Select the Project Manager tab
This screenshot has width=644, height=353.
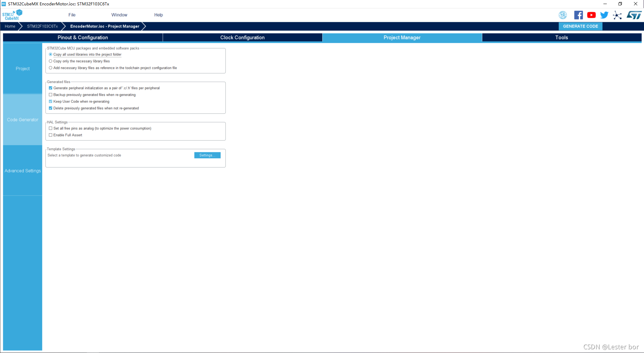pyautogui.click(x=402, y=38)
